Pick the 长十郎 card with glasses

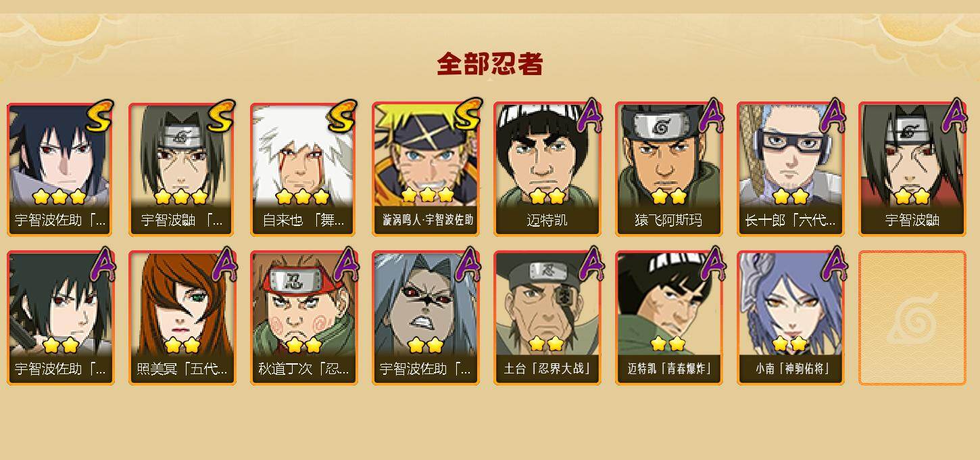coord(790,169)
